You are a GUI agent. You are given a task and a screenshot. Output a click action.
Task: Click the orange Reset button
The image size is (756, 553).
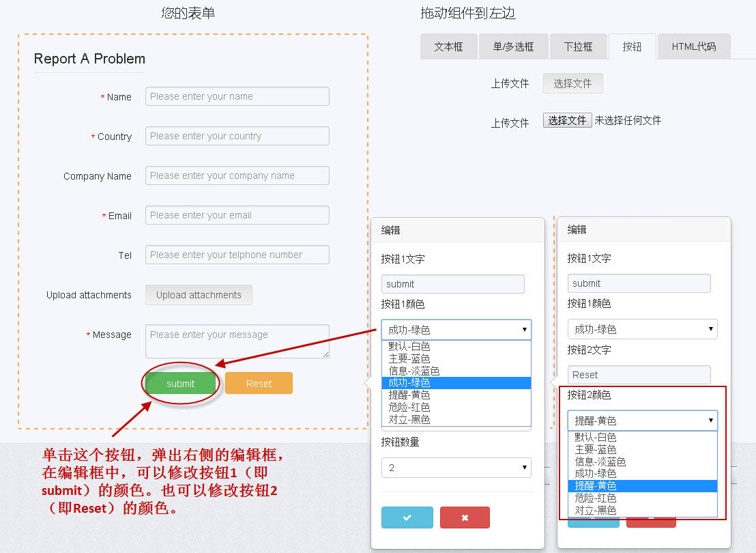click(258, 383)
